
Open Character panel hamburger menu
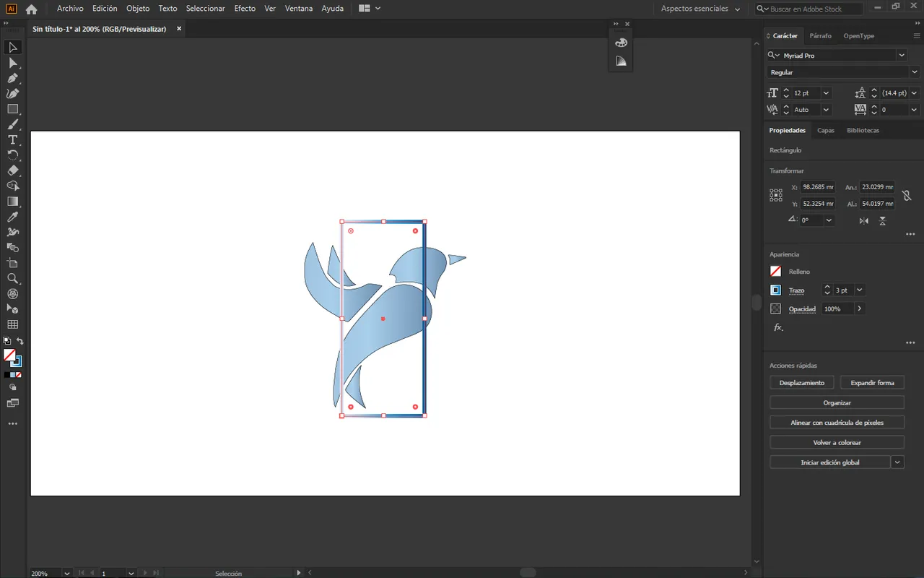[x=917, y=35]
